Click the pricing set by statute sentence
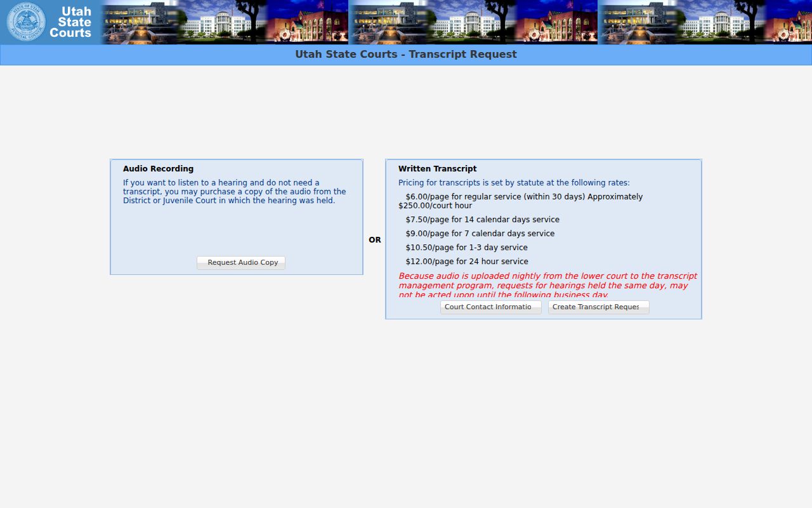The image size is (812, 508). 514,183
